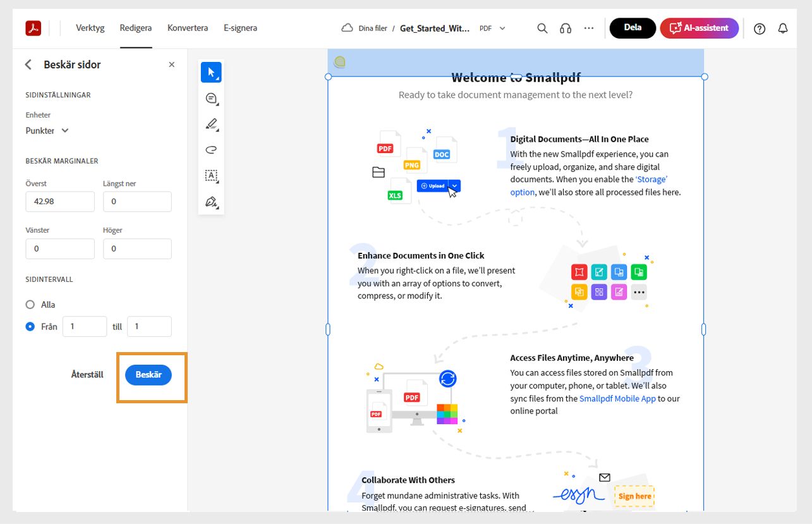Click the left edge crop handle

(328, 329)
